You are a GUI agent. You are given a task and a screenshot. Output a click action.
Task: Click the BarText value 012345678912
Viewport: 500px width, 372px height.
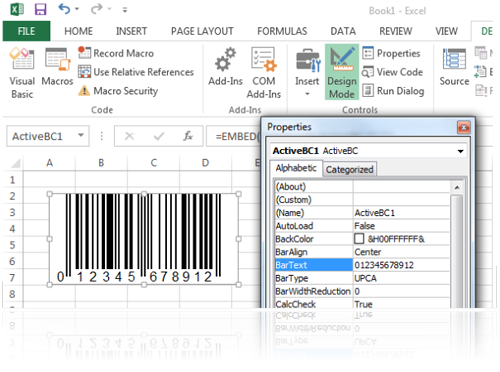click(x=401, y=265)
